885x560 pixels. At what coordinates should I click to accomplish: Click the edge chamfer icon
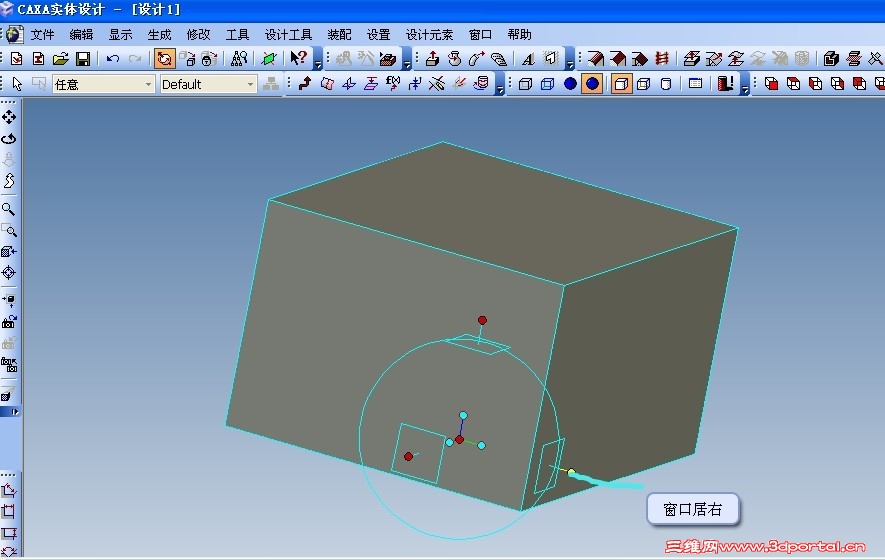click(617, 59)
